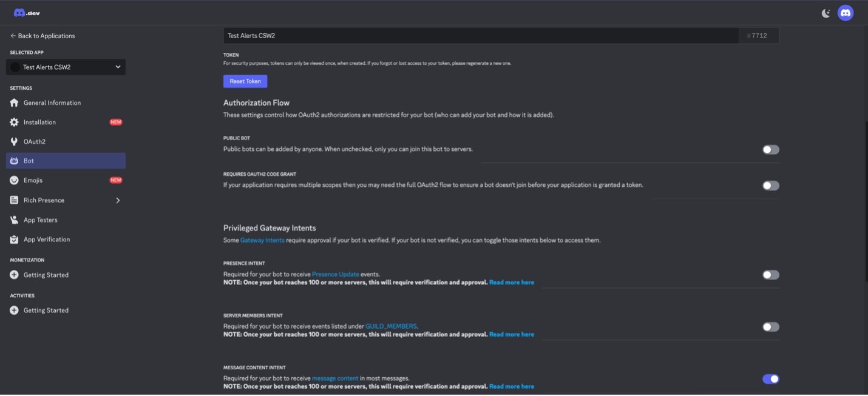
Task: Click the OAuth2 wrench icon
Action: point(14,142)
